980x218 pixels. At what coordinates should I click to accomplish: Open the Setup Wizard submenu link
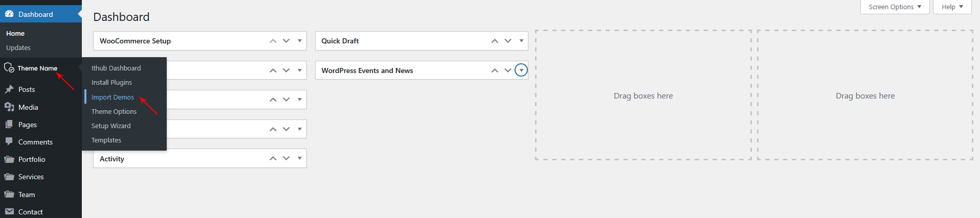(x=111, y=126)
